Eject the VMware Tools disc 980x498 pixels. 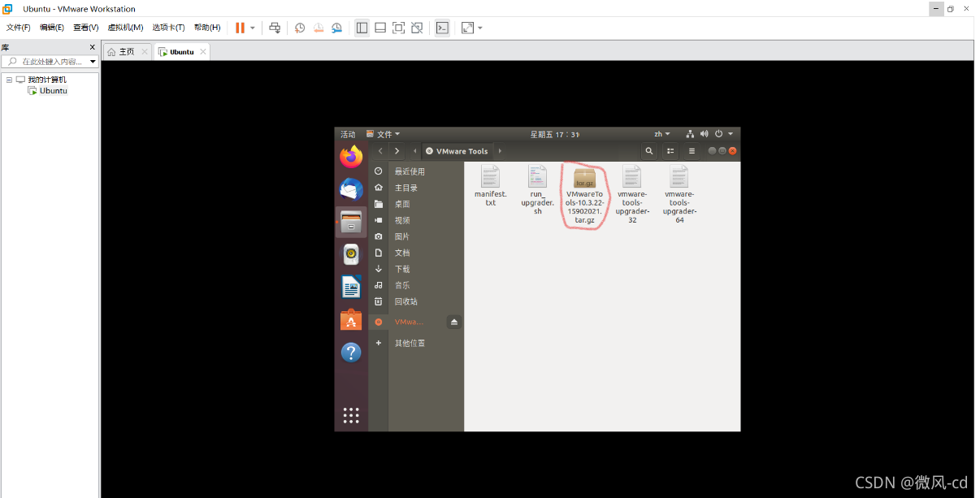[x=454, y=322]
